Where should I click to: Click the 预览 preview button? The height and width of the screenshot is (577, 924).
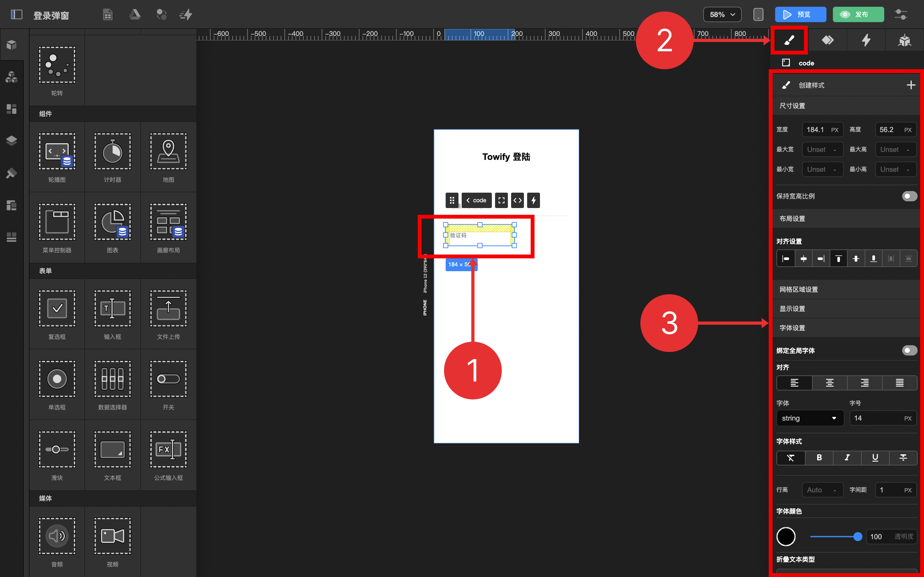(x=800, y=14)
